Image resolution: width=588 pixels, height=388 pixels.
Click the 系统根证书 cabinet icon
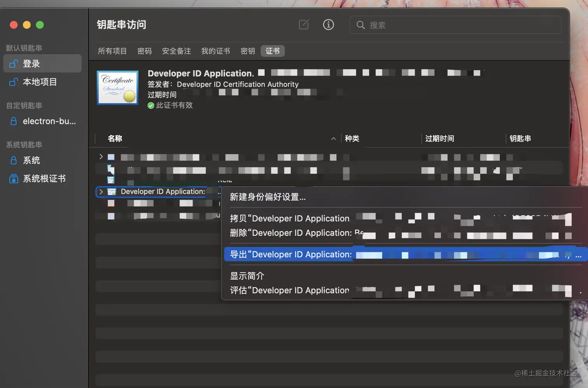click(x=14, y=178)
